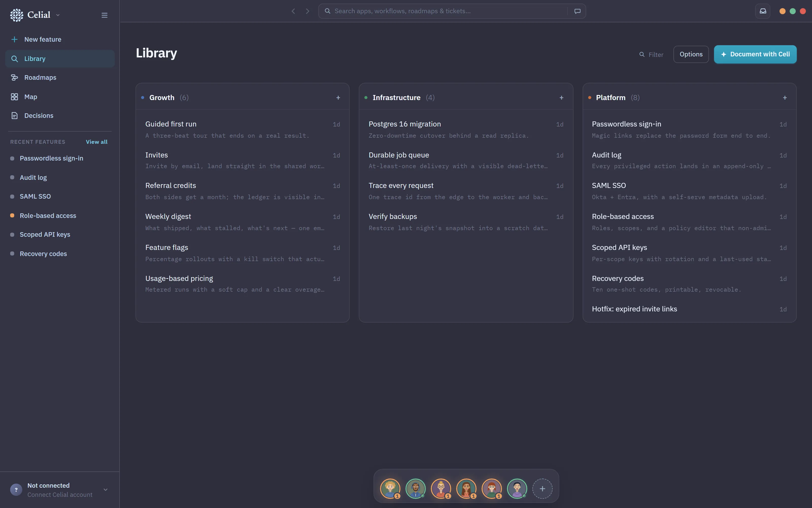Image resolution: width=812 pixels, height=508 pixels.
Task: Open Scoped API keys card in Platform column
Action: click(689, 253)
